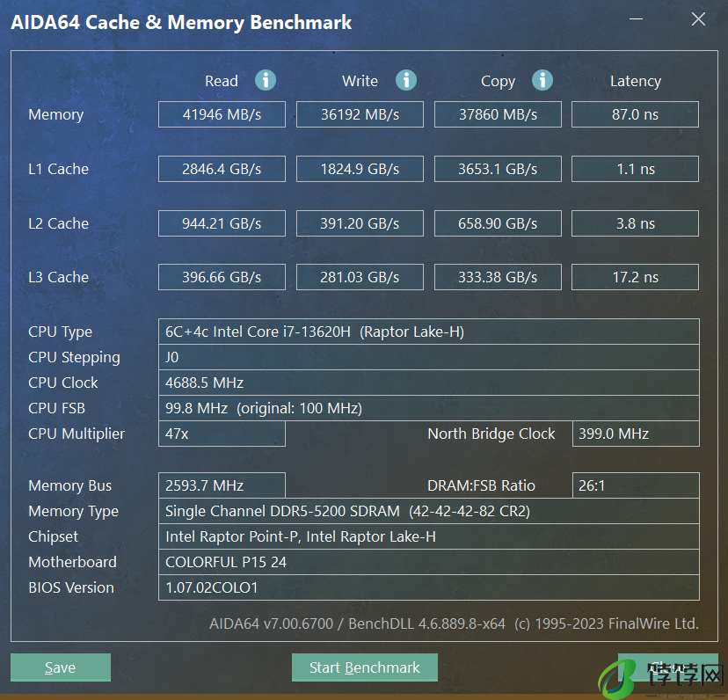Click the Save button
Viewport: 728px width, 700px height.
[61, 667]
